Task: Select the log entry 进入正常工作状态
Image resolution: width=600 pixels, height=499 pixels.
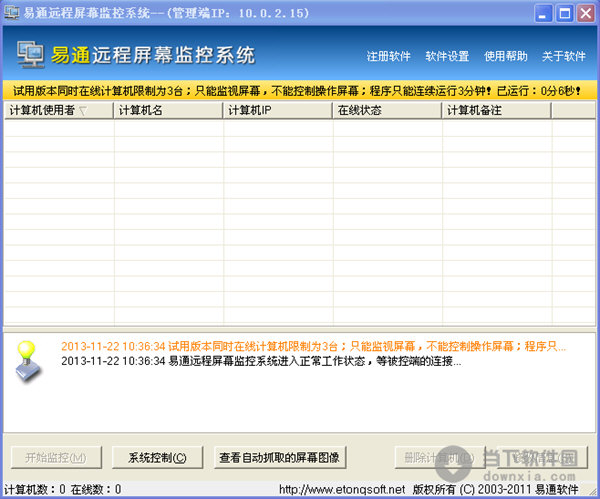Action: pos(261,361)
